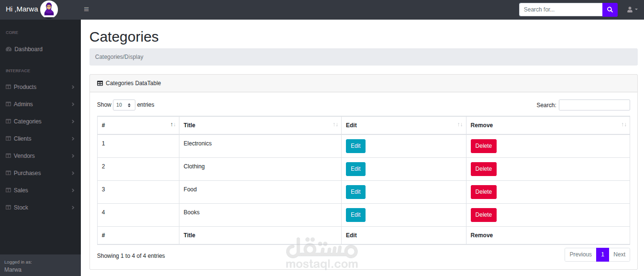
Task: Expand the Categories menu chevron
Action: point(73,121)
